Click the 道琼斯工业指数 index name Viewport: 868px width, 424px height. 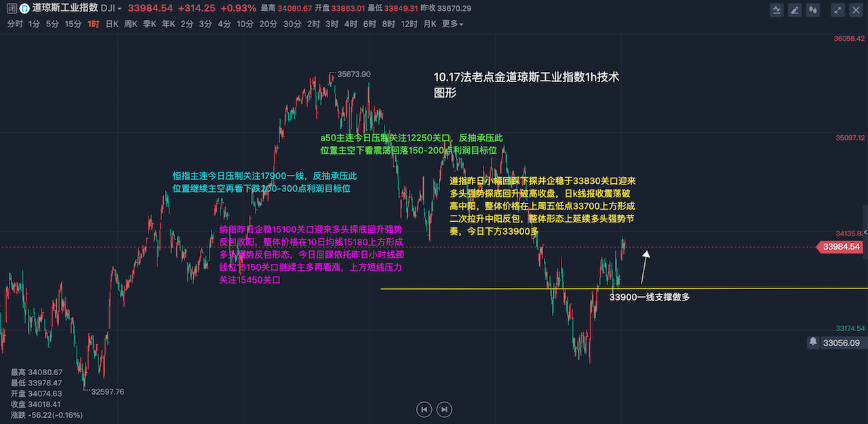64,9
